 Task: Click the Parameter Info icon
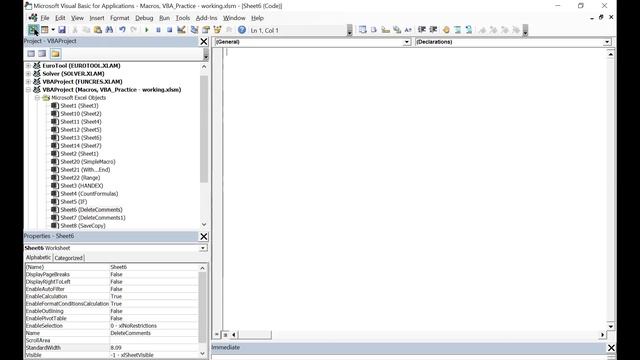pyautogui.click(x=397, y=30)
